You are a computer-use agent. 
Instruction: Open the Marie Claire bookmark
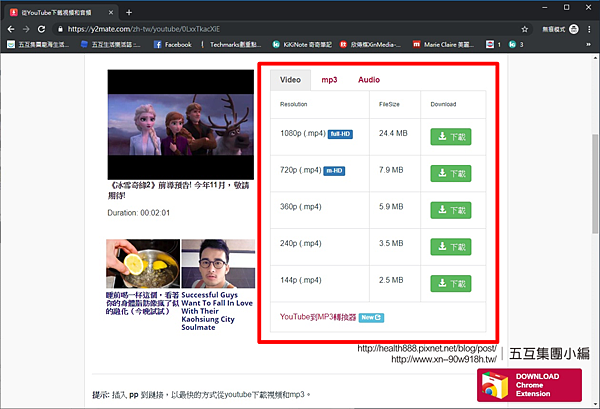tap(444, 44)
